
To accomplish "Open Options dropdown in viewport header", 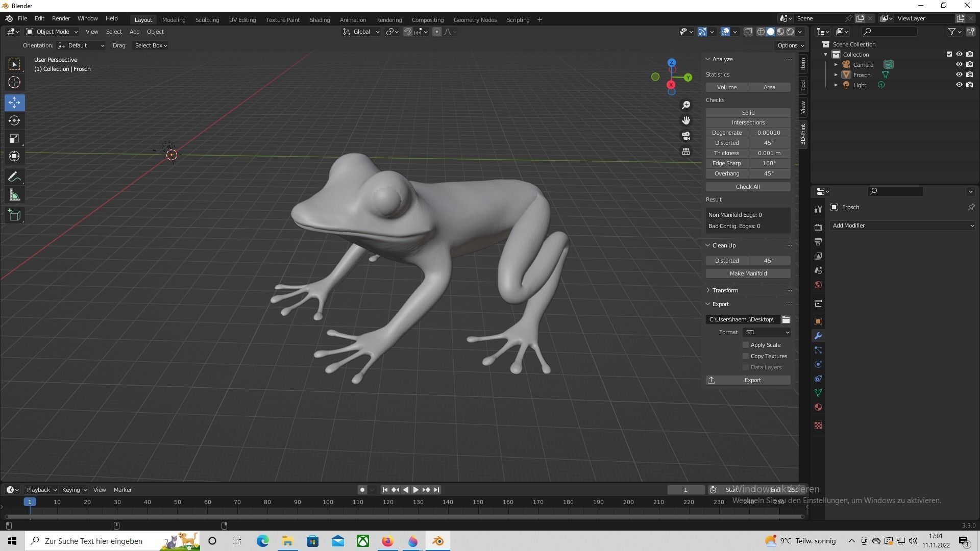I will tap(790, 46).
